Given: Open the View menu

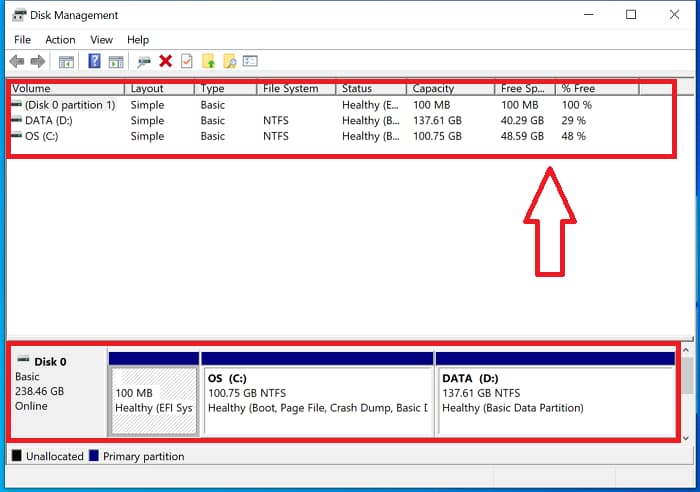Looking at the screenshot, I should pyautogui.click(x=101, y=40).
